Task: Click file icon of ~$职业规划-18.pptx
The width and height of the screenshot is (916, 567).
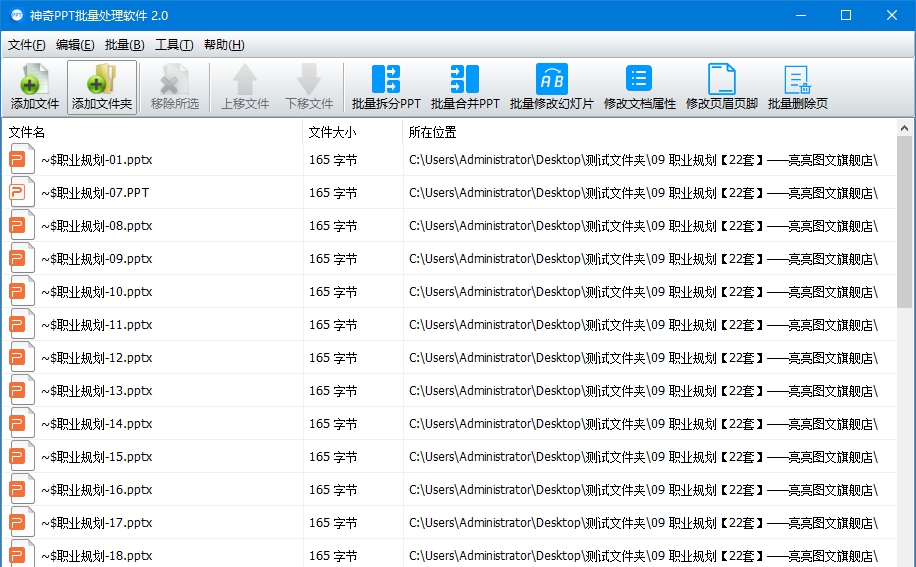Action: click(21, 554)
